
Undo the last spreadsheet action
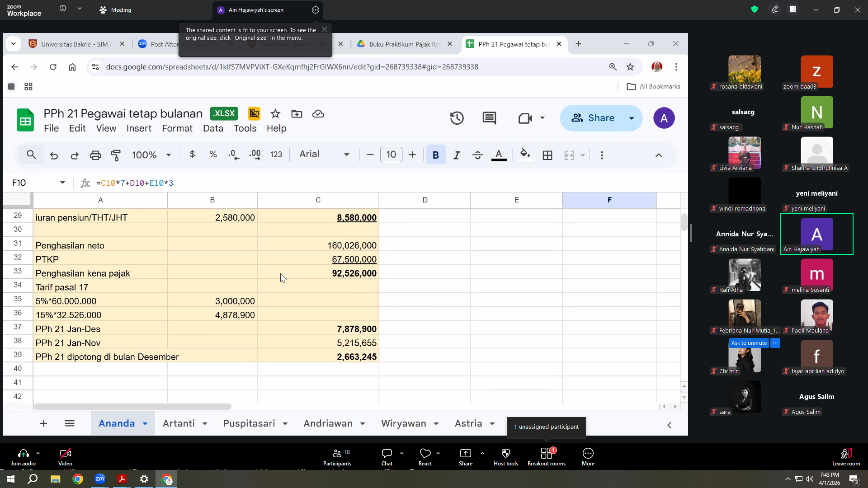(x=54, y=155)
